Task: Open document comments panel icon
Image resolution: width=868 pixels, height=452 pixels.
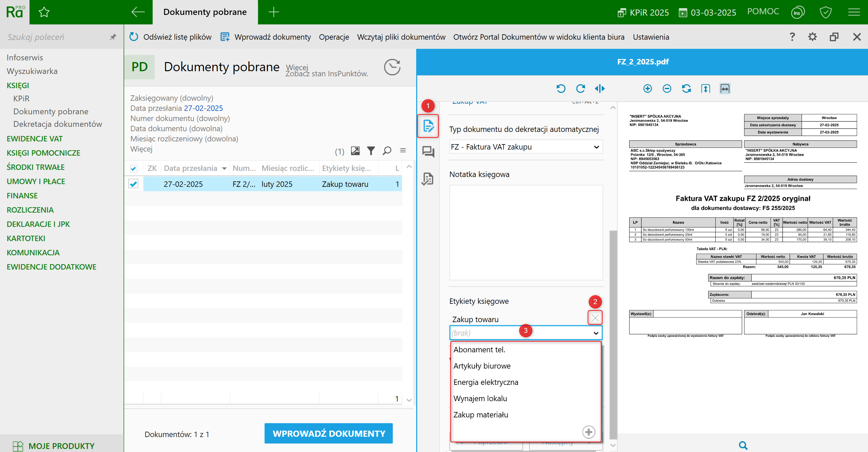Action: (428, 152)
